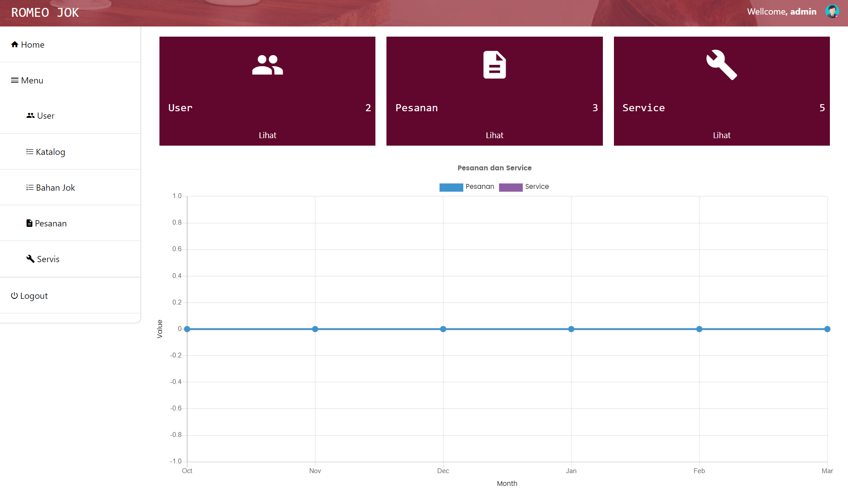Open the Bahan Jok menu item
Image resolution: width=848 pixels, height=504 pixels.
pyautogui.click(x=55, y=188)
